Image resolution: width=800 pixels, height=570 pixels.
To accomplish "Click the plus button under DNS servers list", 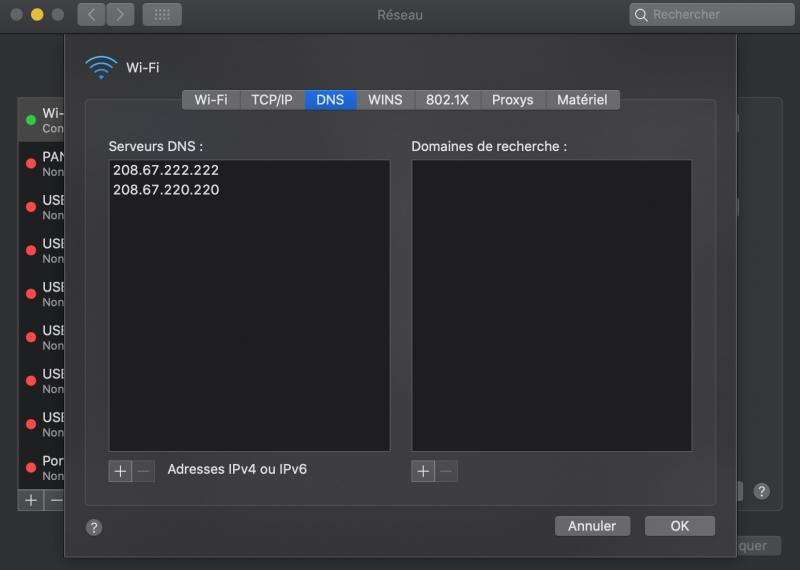I will click(x=120, y=471).
